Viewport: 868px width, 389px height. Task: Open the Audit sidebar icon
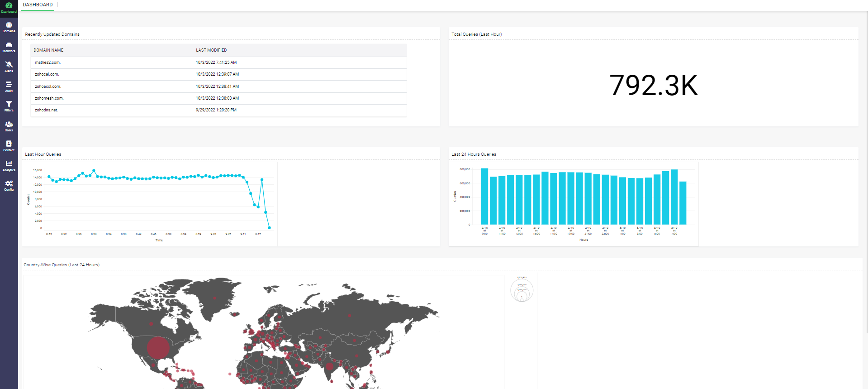(x=9, y=86)
